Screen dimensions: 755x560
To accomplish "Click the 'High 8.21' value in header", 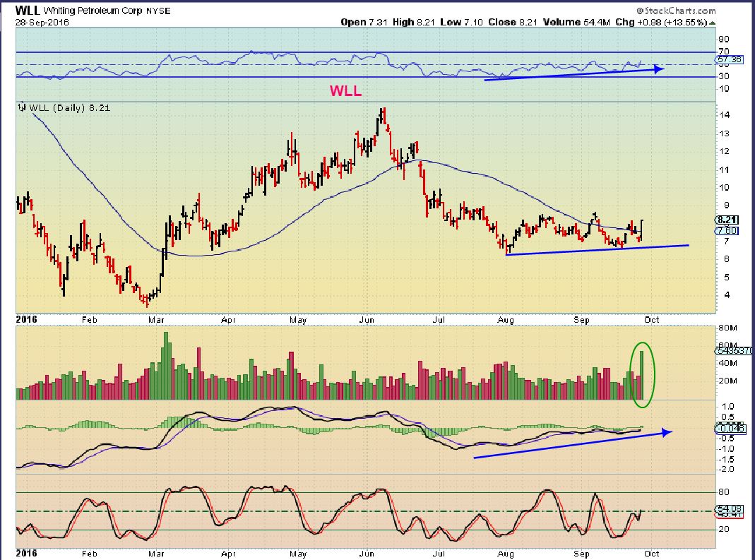I will coord(414,22).
